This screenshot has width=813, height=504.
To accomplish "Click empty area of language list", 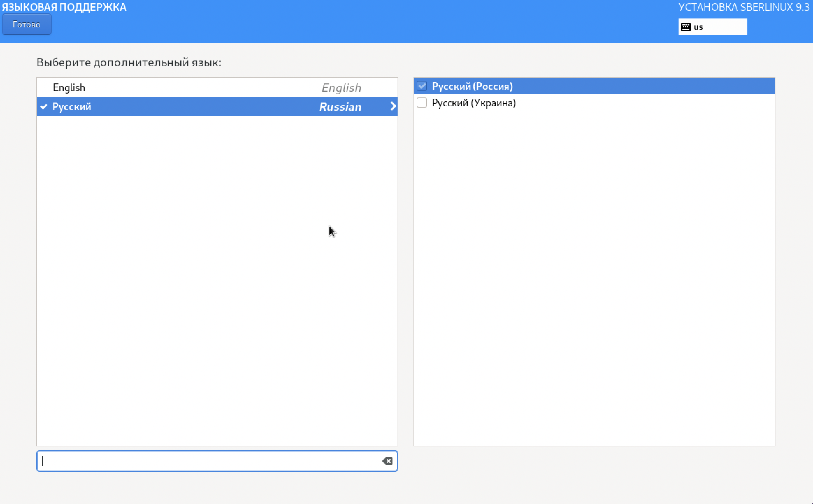I will [x=217, y=280].
